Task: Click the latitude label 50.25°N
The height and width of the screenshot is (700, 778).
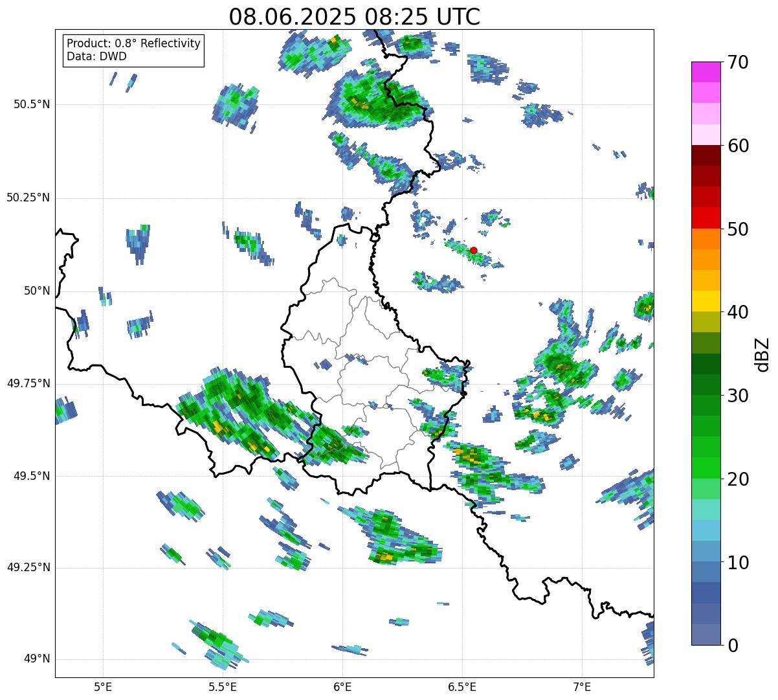Action: pyautogui.click(x=28, y=198)
